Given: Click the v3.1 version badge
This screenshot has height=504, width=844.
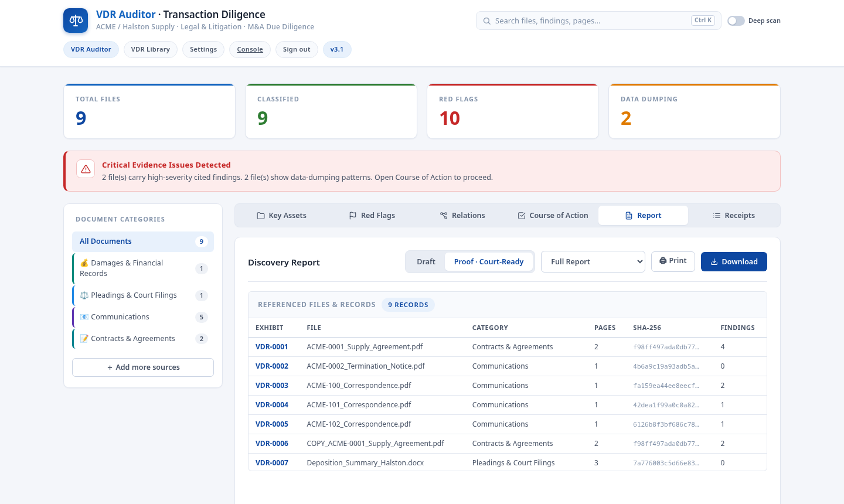Looking at the screenshot, I should 337,49.
